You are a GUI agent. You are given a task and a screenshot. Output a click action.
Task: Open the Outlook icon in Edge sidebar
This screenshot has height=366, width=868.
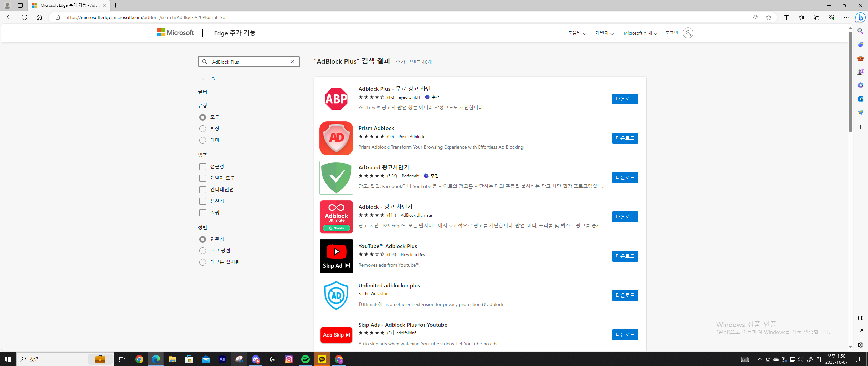click(860, 99)
